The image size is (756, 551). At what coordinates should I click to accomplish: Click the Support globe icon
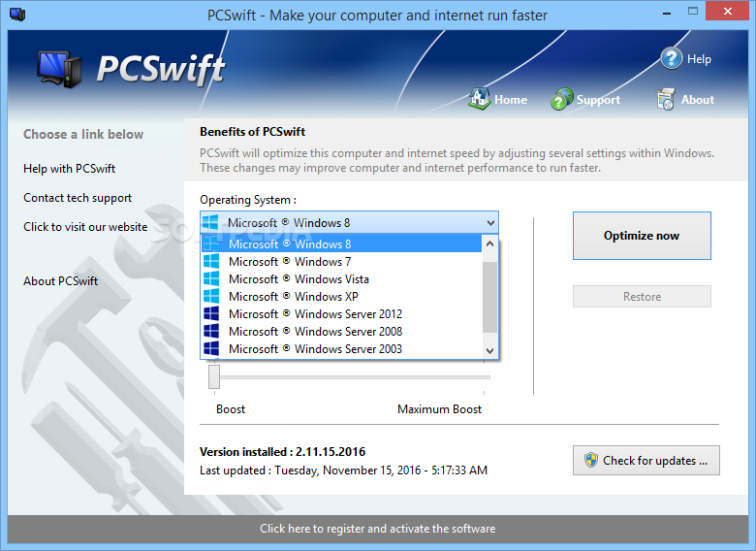(562, 99)
